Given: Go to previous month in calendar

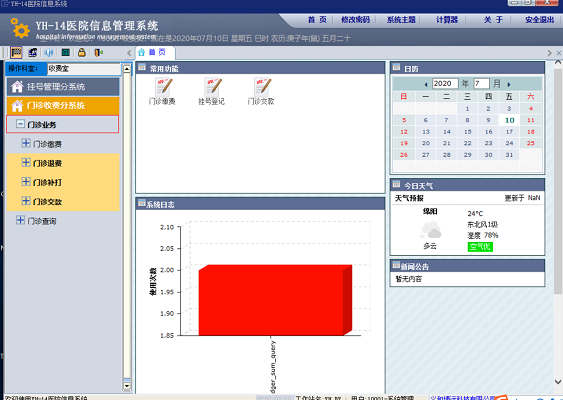Looking at the screenshot, I should [x=426, y=84].
